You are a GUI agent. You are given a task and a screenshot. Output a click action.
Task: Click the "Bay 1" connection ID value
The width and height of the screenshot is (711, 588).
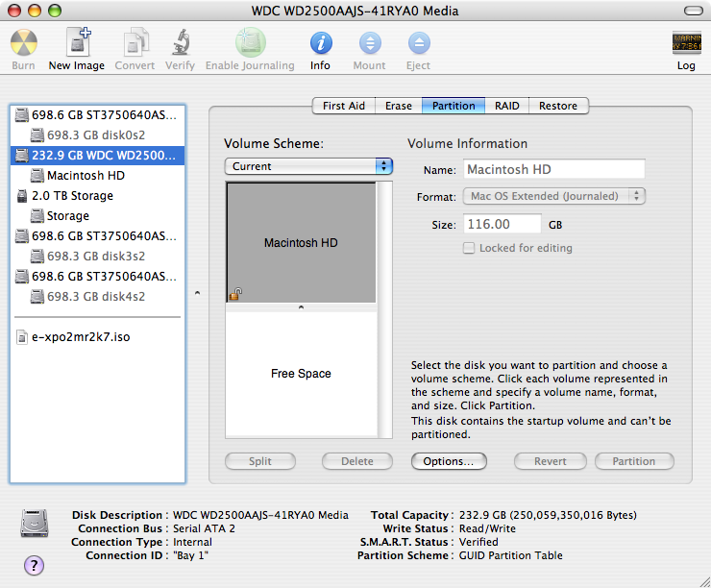pos(190,555)
